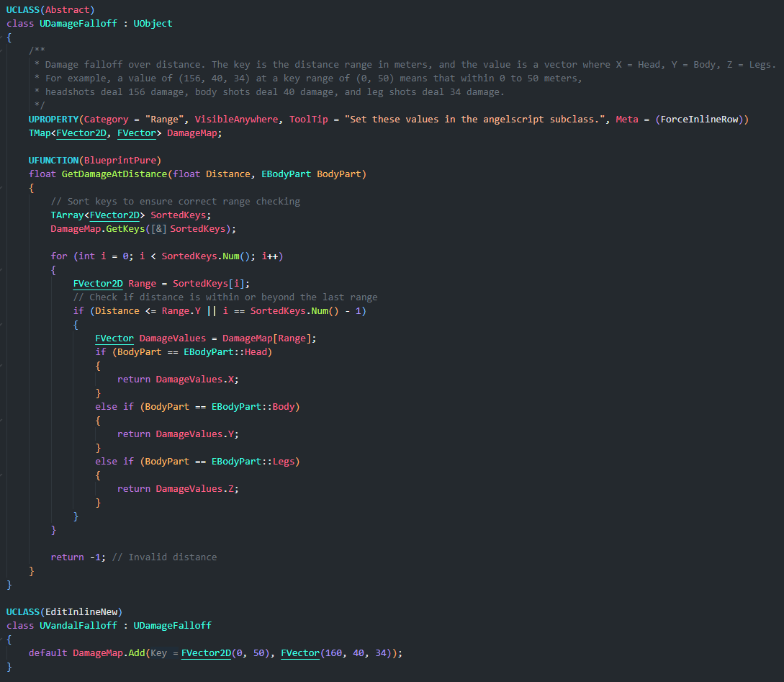Viewport: 784px width, 682px height.
Task: Click the UFUNCTION macro keyword
Action: (53, 161)
